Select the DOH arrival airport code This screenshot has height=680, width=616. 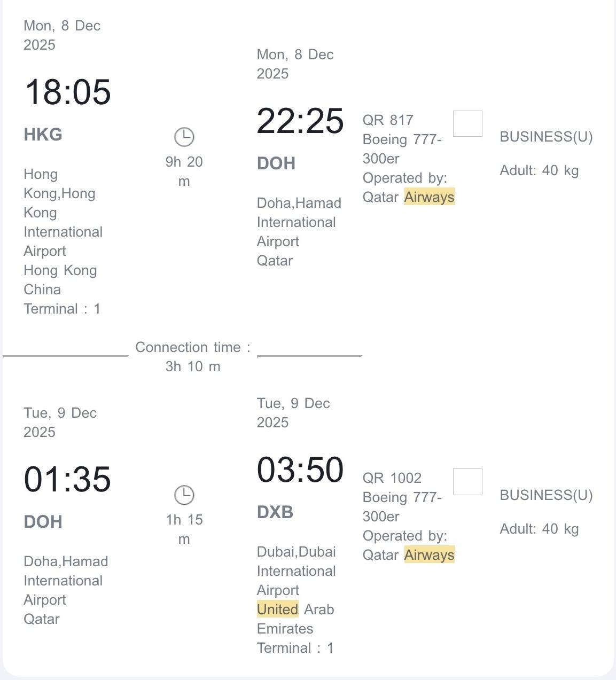click(276, 163)
